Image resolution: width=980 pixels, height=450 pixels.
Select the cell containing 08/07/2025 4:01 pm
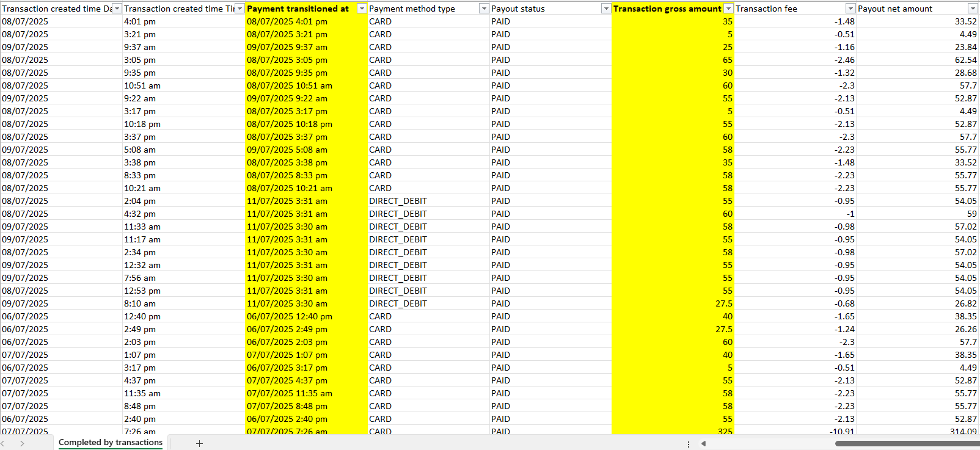pyautogui.click(x=306, y=21)
